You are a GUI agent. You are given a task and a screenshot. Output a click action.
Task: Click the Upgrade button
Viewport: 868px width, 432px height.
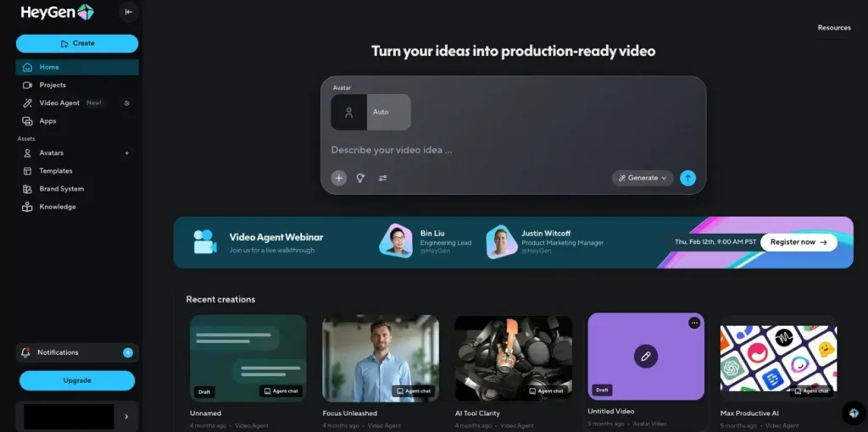(x=77, y=380)
